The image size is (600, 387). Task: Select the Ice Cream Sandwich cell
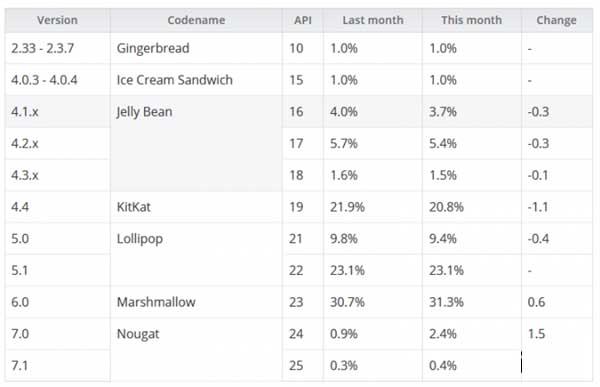pyautogui.click(x=196, y=80)
